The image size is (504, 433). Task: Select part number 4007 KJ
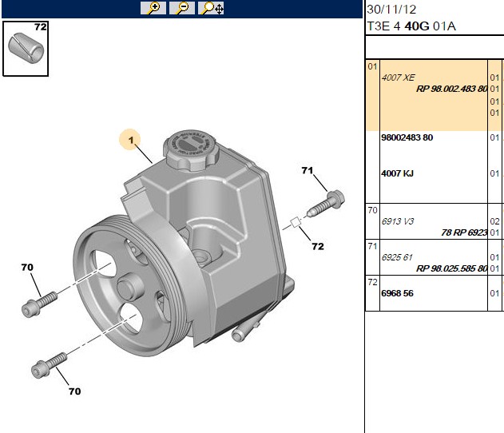click(397, 173)
